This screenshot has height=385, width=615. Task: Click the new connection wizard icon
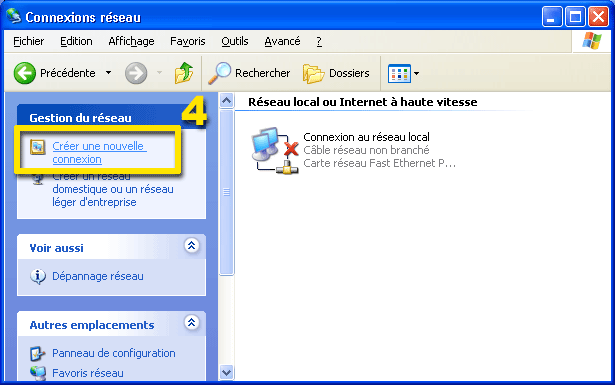[38, 147]
